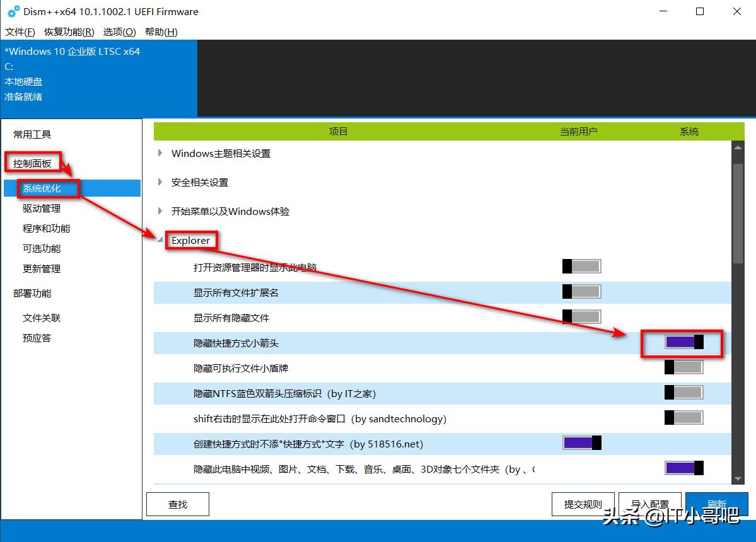Screen dimensions: 756x542
Task: Enable 显示所有隐藏文件 switch
Action: (x=581, y=316)
